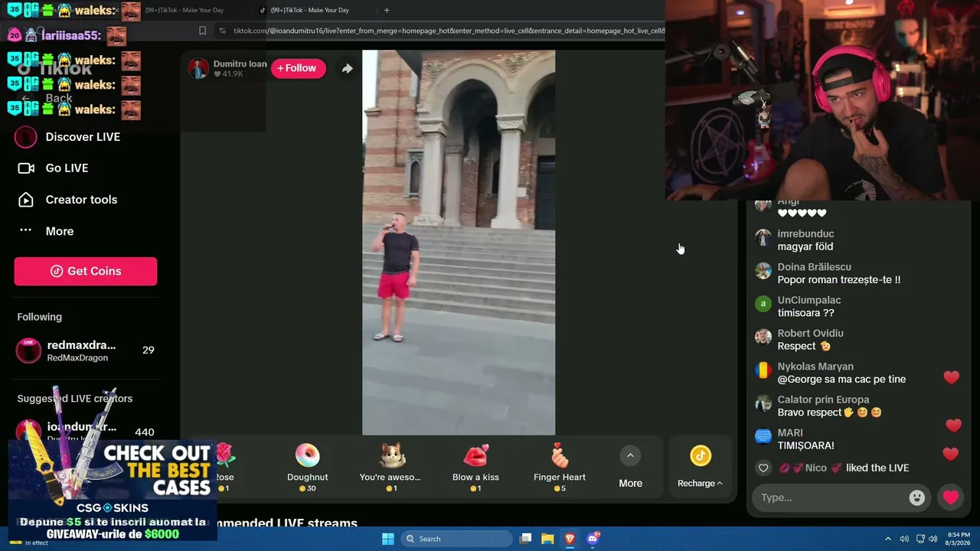Send a Blow a kiss gift

[475, 468]
